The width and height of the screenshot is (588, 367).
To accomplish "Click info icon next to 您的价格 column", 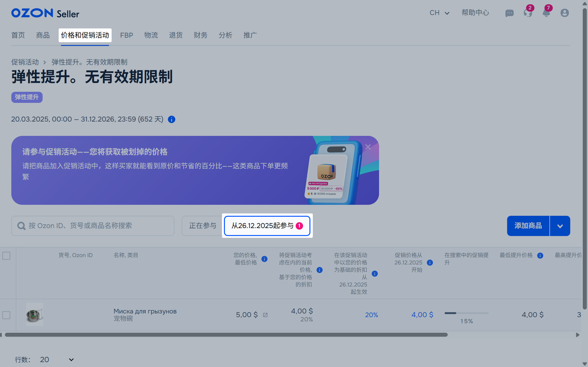I will point(264,259).
